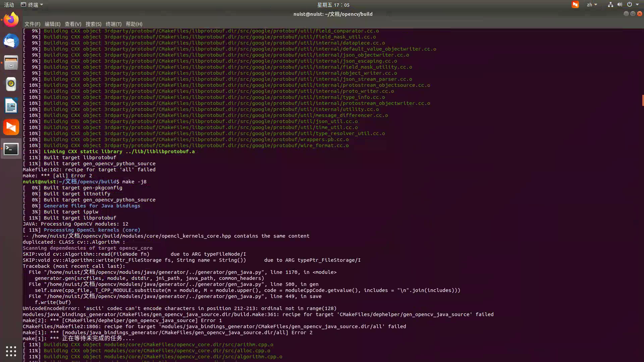Click the line building time_util.cc.o
The height and width of the screenshot is (362, 644).
190,127
